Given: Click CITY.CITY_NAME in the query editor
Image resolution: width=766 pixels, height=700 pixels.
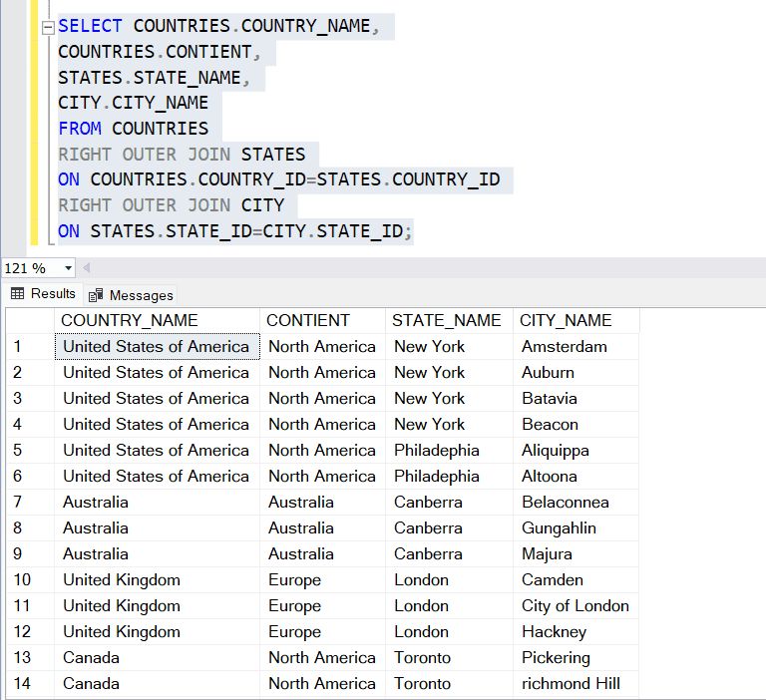Looking at the screenshot, I should tap(134, 103).
